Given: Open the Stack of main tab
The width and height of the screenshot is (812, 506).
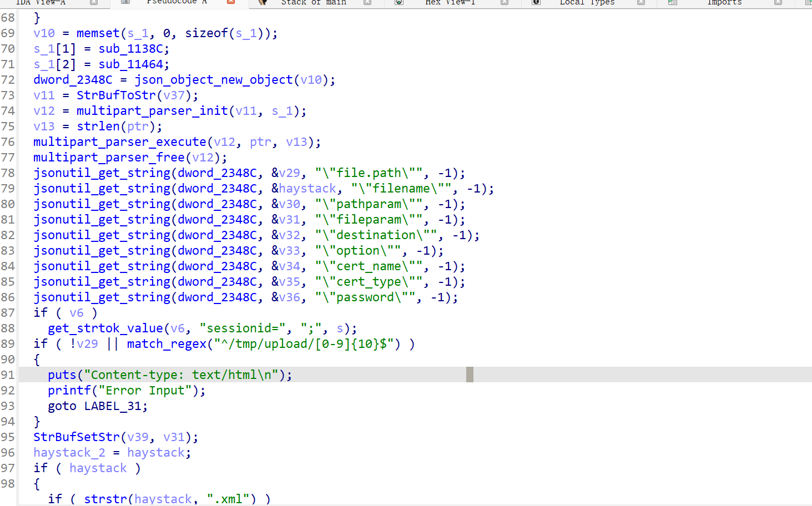Looking at the screenshot, I should click(314, 2).
